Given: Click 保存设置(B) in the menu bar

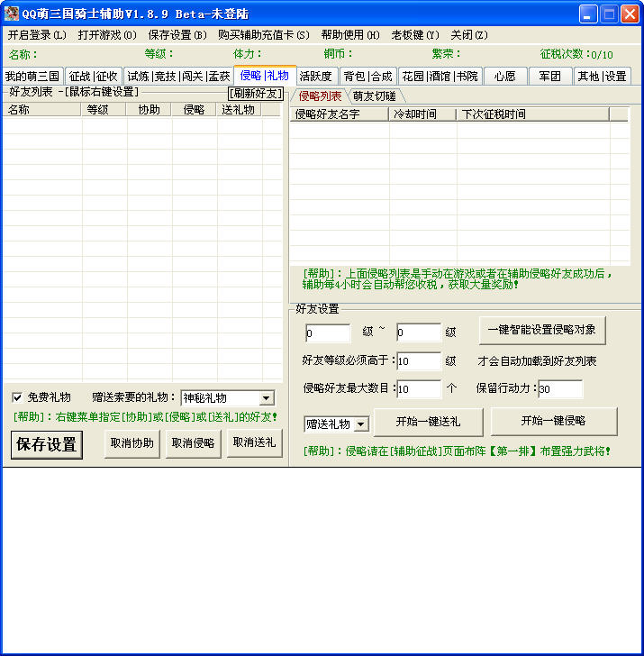Looking at the screenshot, I should pyautogui.click(x=177, y=35).
